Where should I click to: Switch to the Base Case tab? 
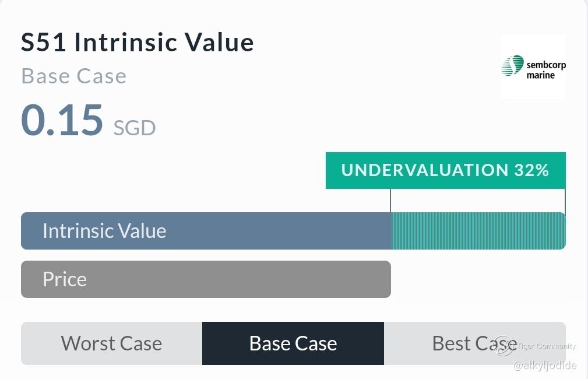pyautogui.click(x=293, y=343)
